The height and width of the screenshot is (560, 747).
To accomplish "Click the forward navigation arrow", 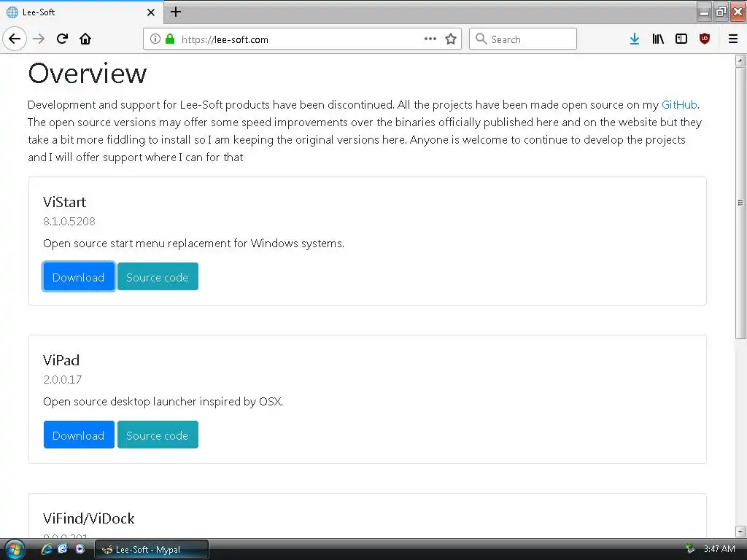I will pyautogui.click(x=39, y=39).
